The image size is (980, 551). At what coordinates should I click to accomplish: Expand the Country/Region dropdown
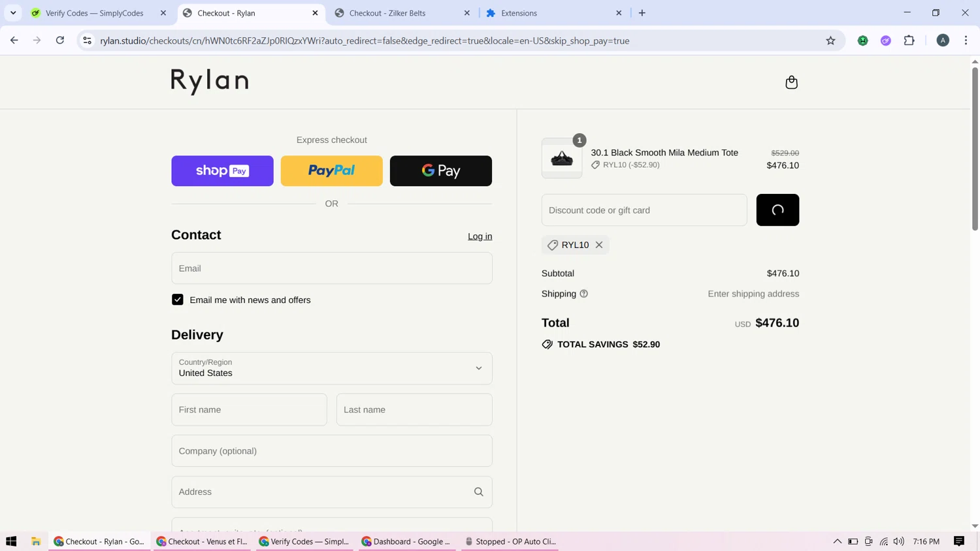tap(332, 368)
